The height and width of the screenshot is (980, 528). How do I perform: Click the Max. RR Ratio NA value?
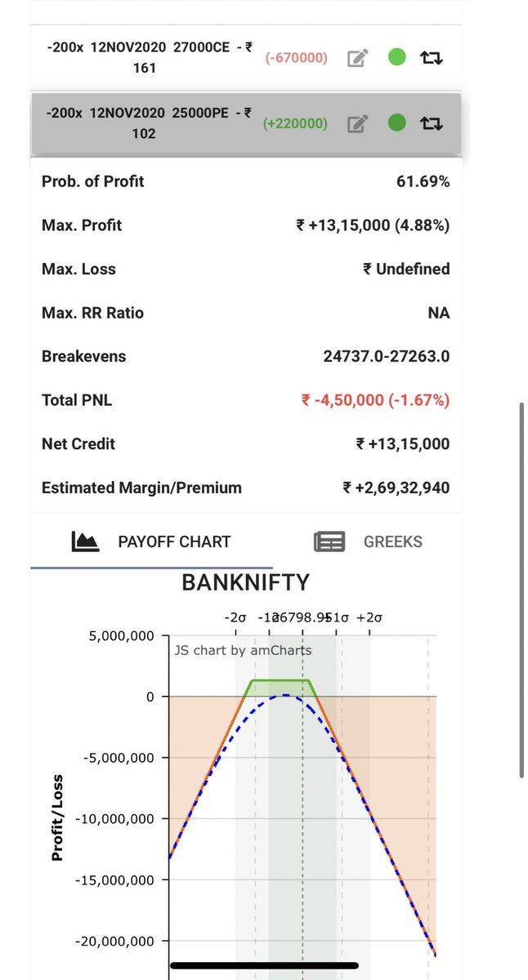[x=439, y=313]
